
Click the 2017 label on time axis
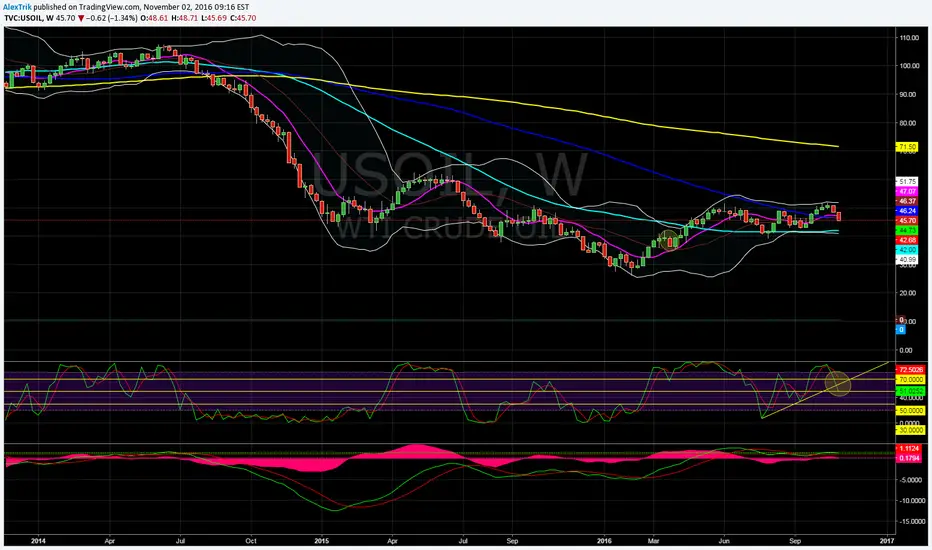pos(887,541)
